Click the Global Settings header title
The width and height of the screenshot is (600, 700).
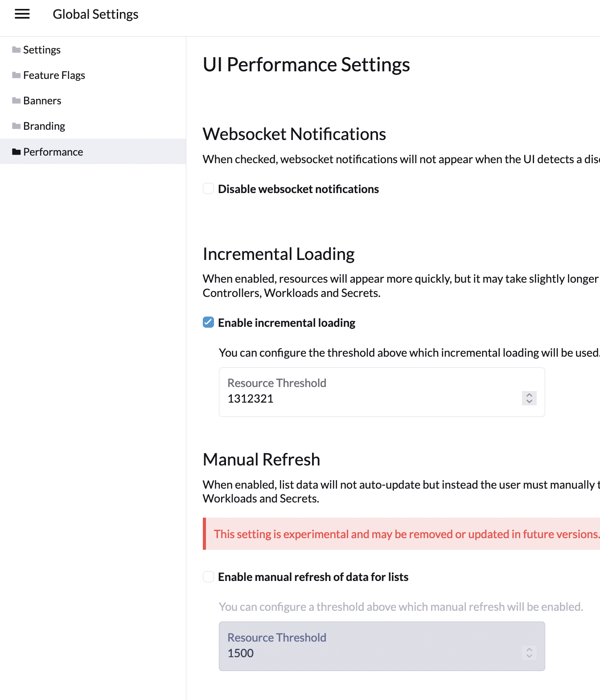tap(95, 14)
